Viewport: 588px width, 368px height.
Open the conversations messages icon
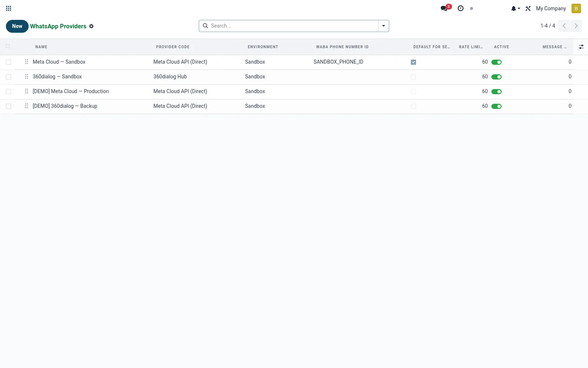click(x=445, y=8)
